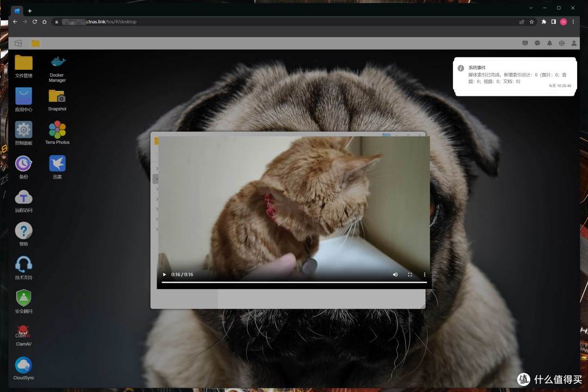Open the video player's three-dot options menu
Image resolution: width=588 pixels, height=392 pixels.
[x=424, y=274]
